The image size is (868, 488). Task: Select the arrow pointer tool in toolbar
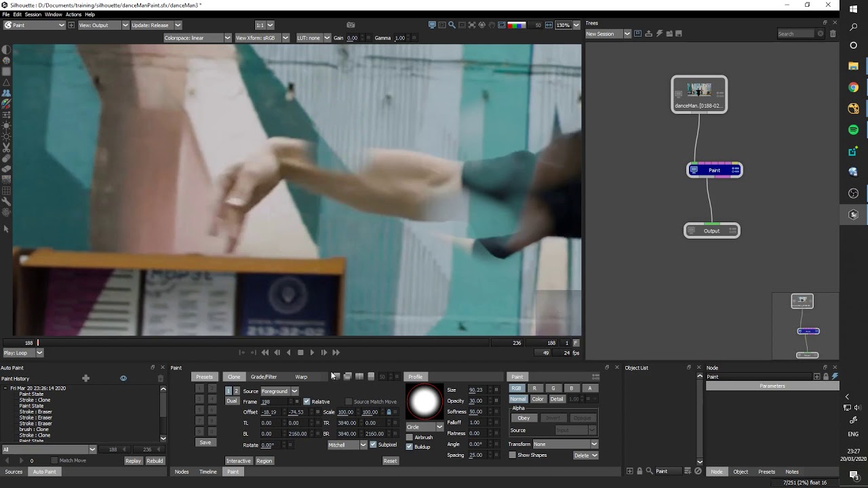(6, 228)
